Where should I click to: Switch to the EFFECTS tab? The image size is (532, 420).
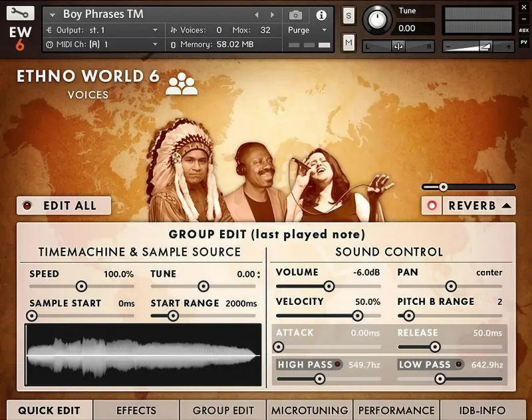136,410
